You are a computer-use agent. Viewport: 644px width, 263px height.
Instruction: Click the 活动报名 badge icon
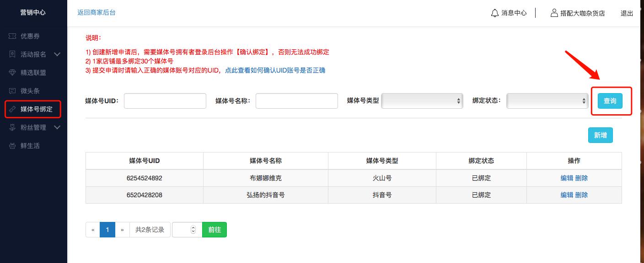click(x=11, y=54)
